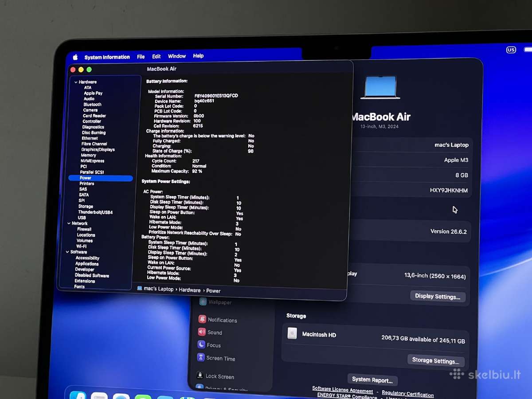
Task: Select Extensions under Software
Action: [85, 281]
